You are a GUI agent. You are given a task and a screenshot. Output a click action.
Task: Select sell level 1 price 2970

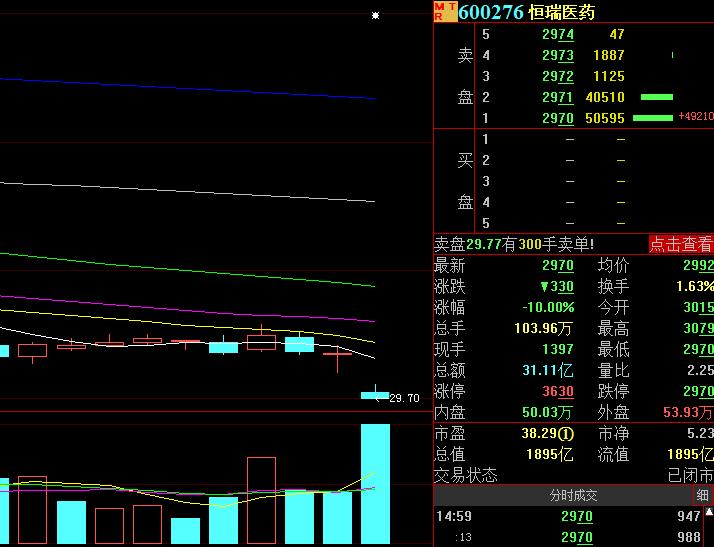(x=558, y=118)
